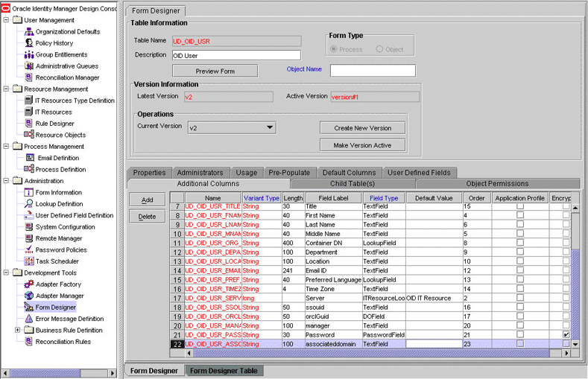Check Application Profile for Department row
This screenshot has height=379, width=588.
[x=520, y=252]
